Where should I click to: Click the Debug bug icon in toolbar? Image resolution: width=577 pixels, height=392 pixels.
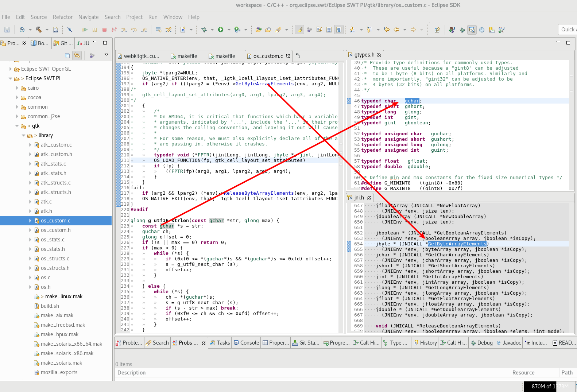(204, 30)
